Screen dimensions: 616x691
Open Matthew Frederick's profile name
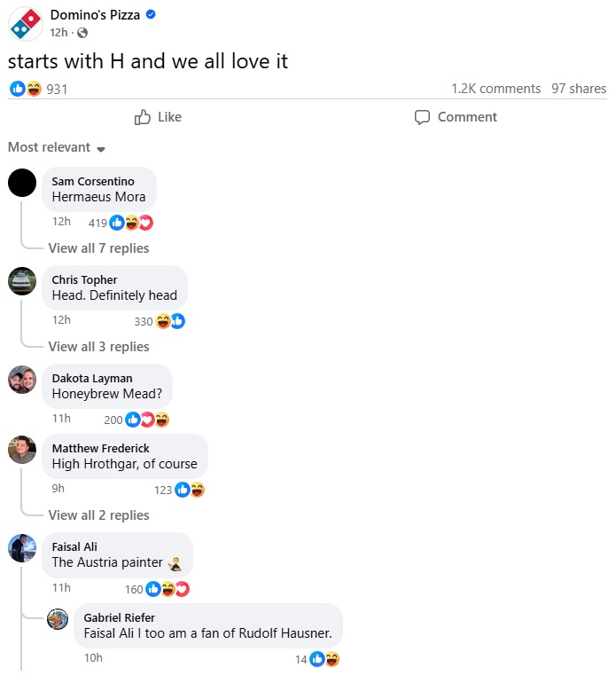100,448
